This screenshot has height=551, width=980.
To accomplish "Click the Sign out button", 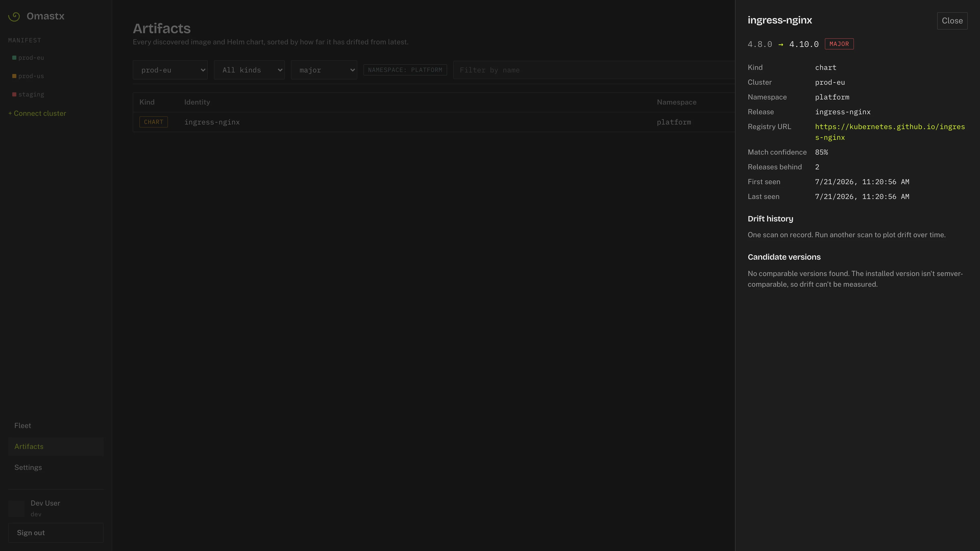I will coord(56,533).
